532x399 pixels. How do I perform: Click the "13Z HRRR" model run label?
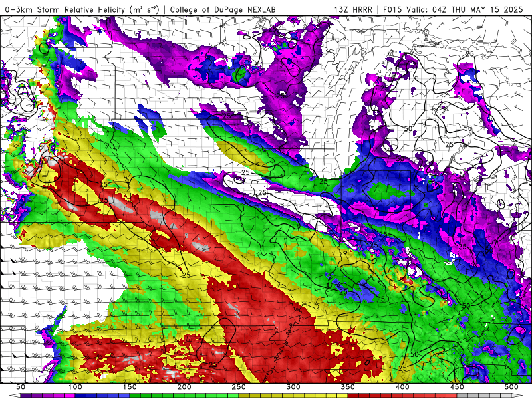click(x=353, y=9)
